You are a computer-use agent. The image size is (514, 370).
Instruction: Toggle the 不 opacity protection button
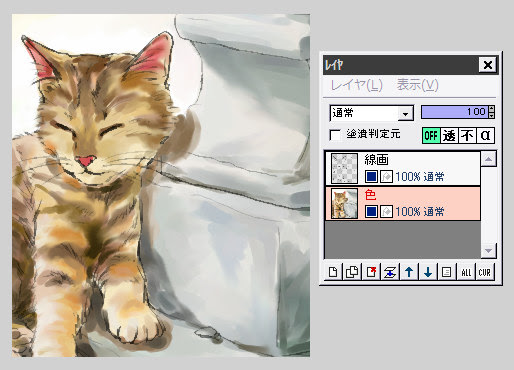467,135
